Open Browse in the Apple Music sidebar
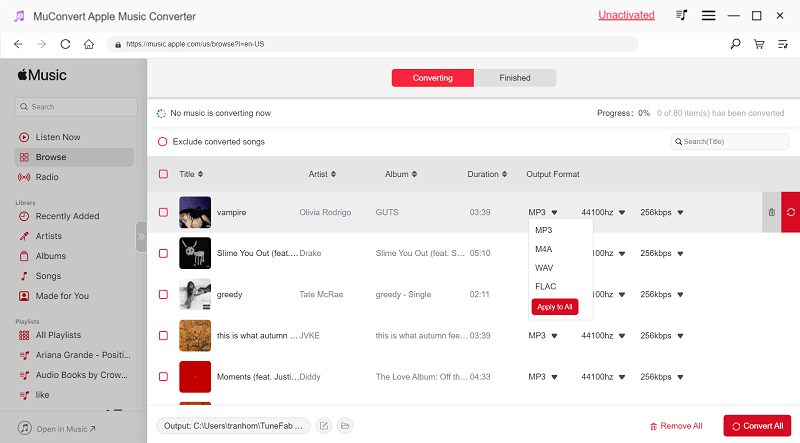This screenshot has width=800, height=443. click(x=50, y=157)
